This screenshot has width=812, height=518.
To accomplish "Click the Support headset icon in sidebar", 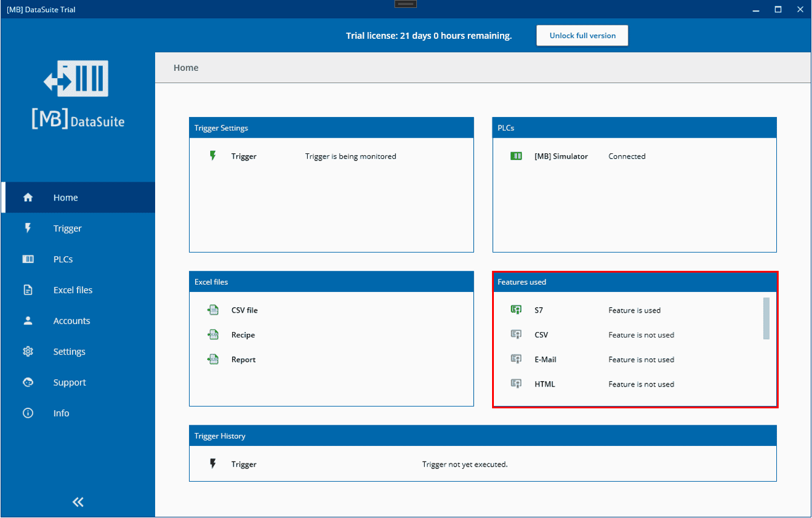I will coord(28,382).
